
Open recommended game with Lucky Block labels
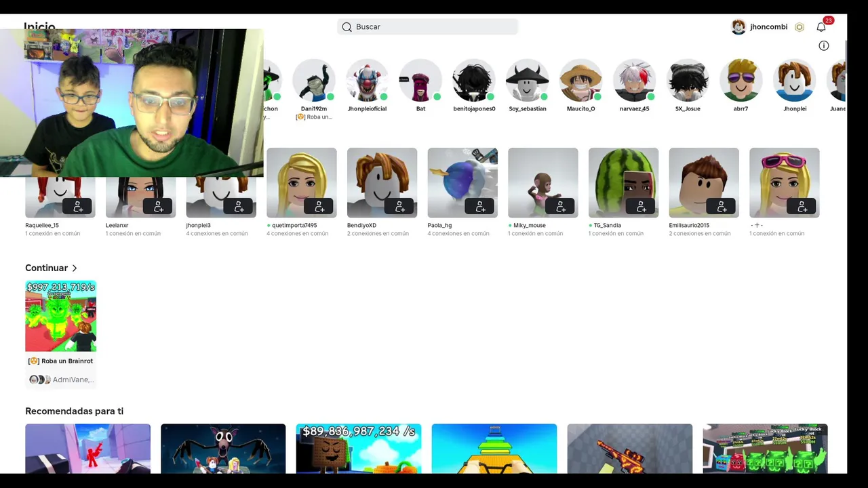tap(765, 449)
